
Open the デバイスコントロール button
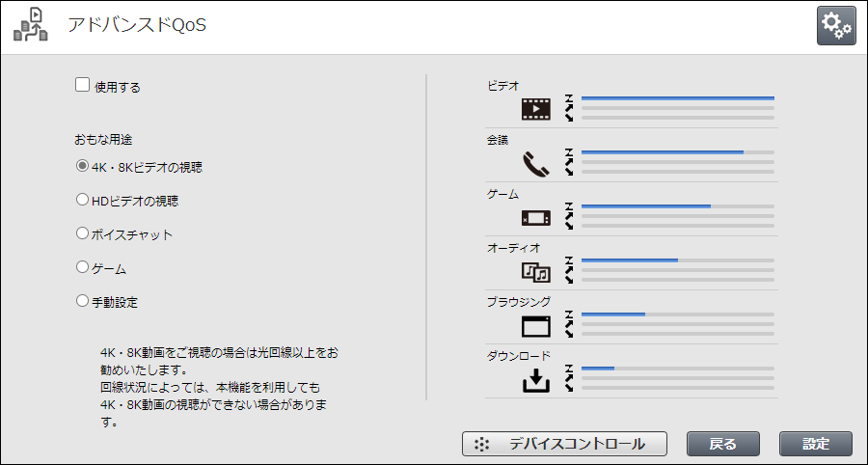pyautogui.click(x=564, y=444)
